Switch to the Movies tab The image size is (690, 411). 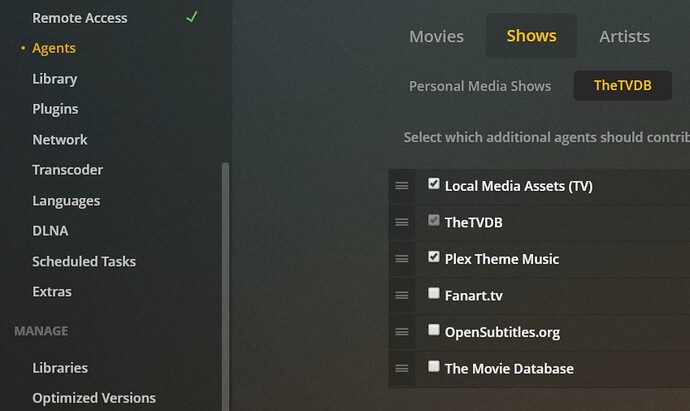(436, 37)
